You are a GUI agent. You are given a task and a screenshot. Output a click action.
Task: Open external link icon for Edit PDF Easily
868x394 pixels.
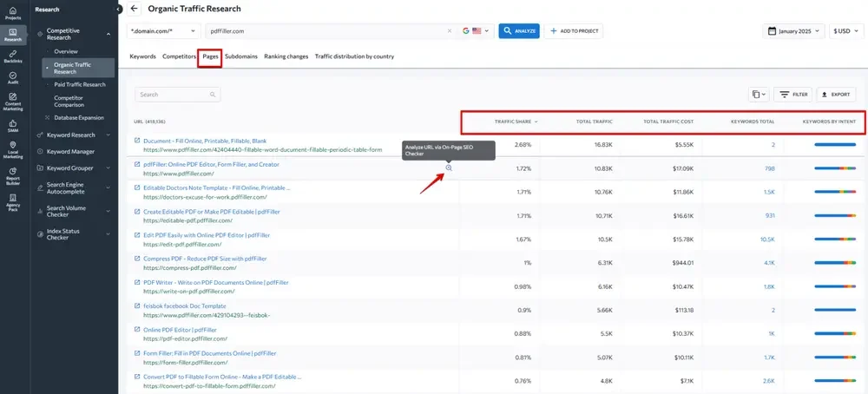pyautogui.click(x=137, y=235)
